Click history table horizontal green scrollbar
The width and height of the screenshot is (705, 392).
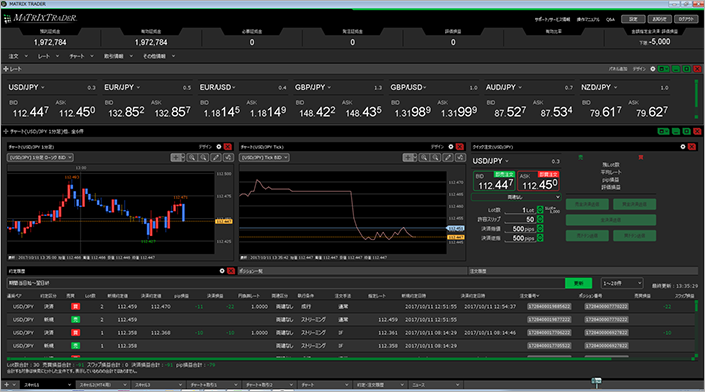[x=310, y=359]
